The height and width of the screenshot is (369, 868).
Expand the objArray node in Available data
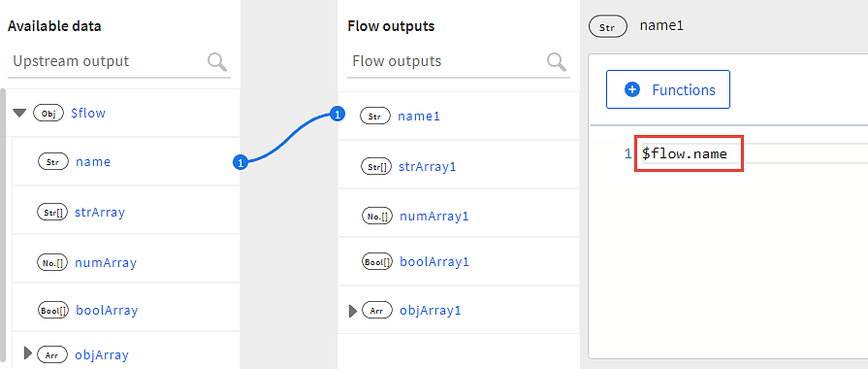coord(28,352)
